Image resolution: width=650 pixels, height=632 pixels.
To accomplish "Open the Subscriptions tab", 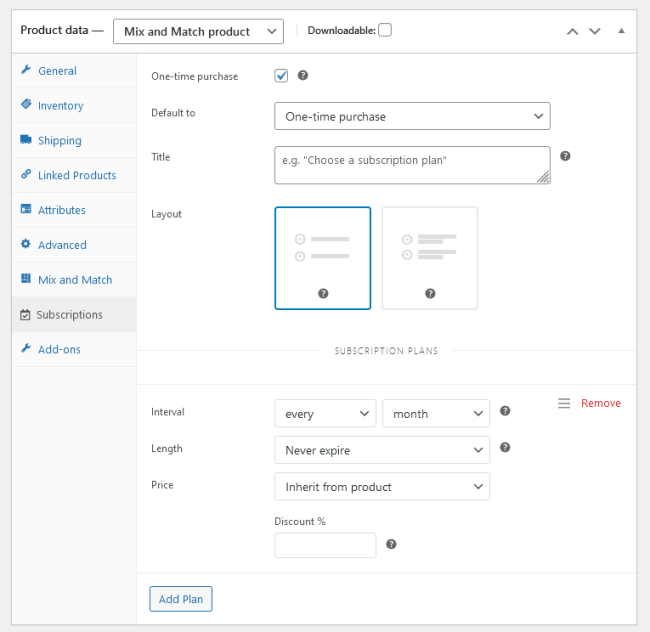I will (x=74, y=314).
